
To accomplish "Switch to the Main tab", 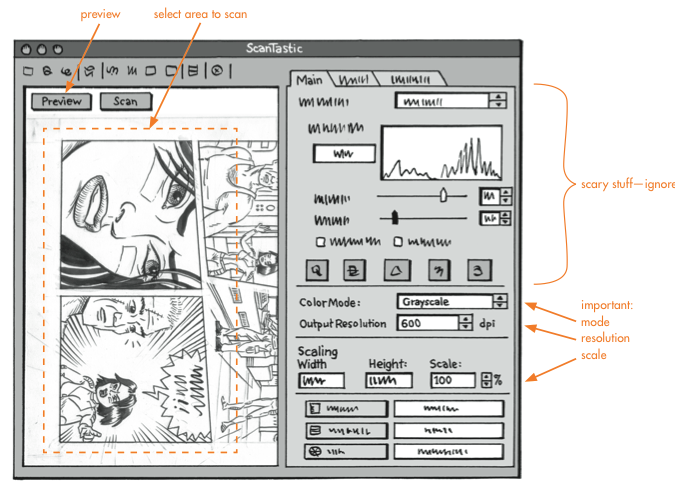I will coord(310,80).
